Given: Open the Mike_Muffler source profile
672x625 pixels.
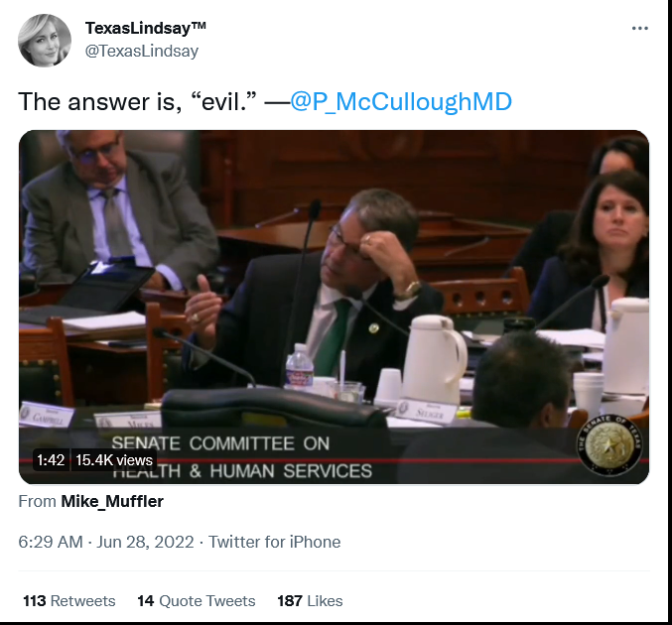Looking at the screenshot, I should (x=112, y=501).
